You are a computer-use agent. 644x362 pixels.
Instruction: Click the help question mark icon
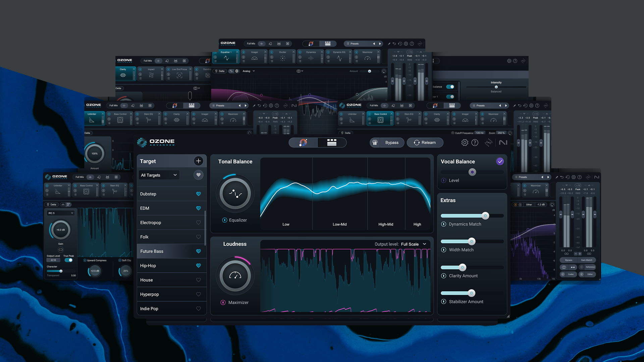point(475,143)
